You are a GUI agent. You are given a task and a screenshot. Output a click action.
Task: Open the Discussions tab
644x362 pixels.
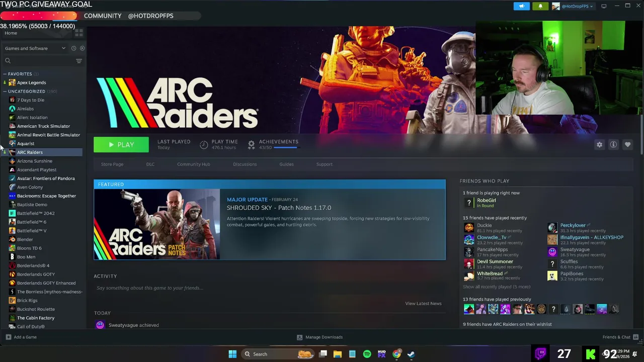tap(245, 164)
